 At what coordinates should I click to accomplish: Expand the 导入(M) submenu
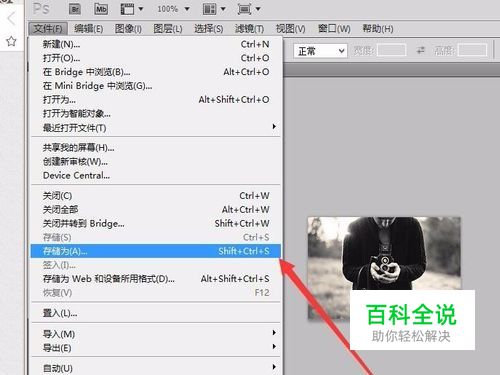click(x=156, y=334)
